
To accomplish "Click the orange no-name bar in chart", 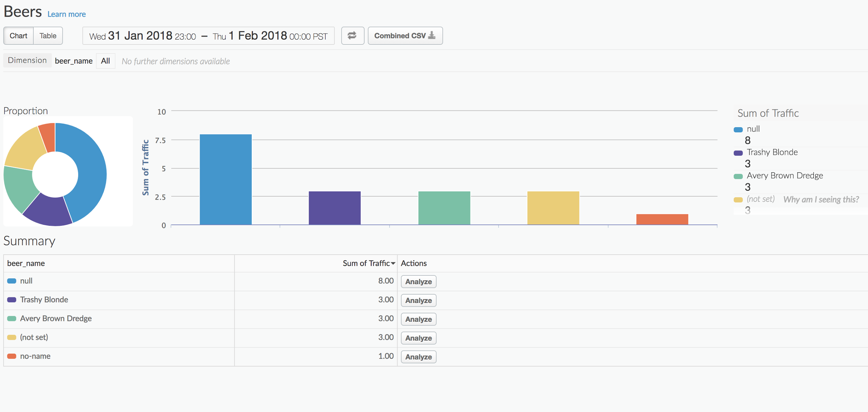I will [x=662, y=219].
